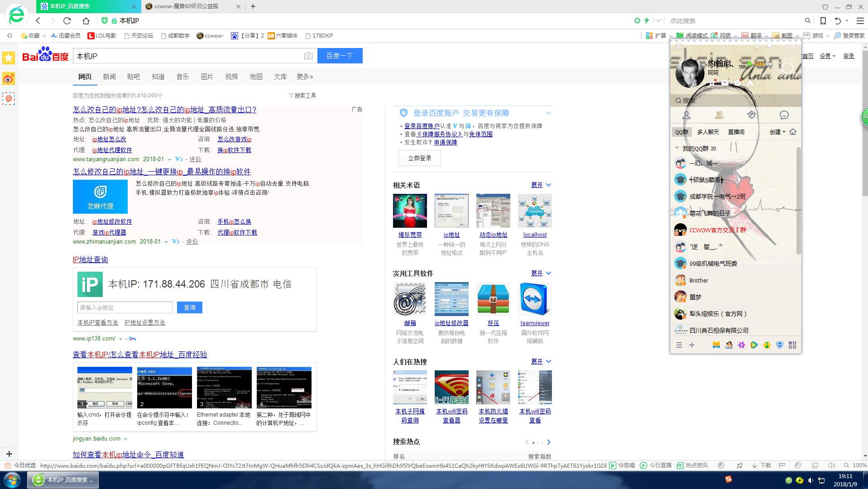This screenshot has height=489, width=868.
Task: Click next page arrow in 搜索热点 pager
Action: [x=548, y=442]
